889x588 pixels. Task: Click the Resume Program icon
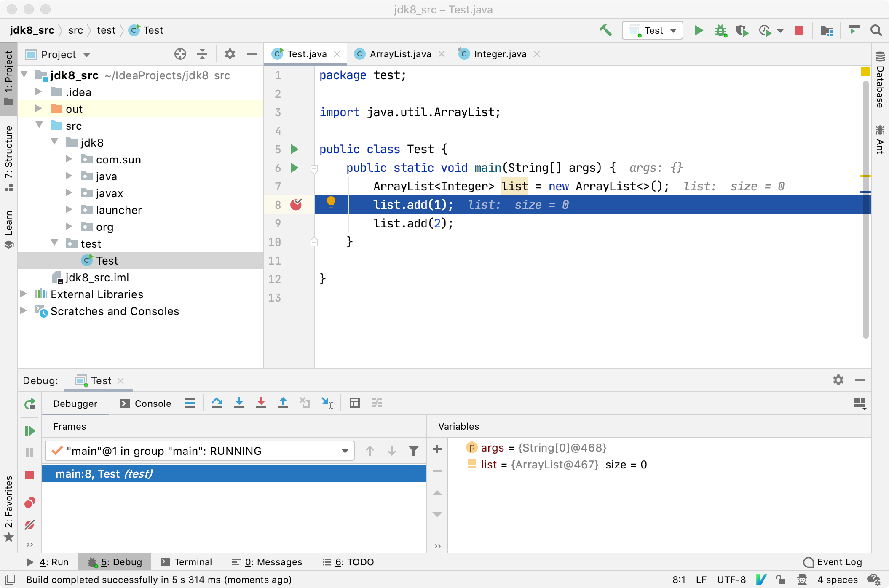point(29,430)
